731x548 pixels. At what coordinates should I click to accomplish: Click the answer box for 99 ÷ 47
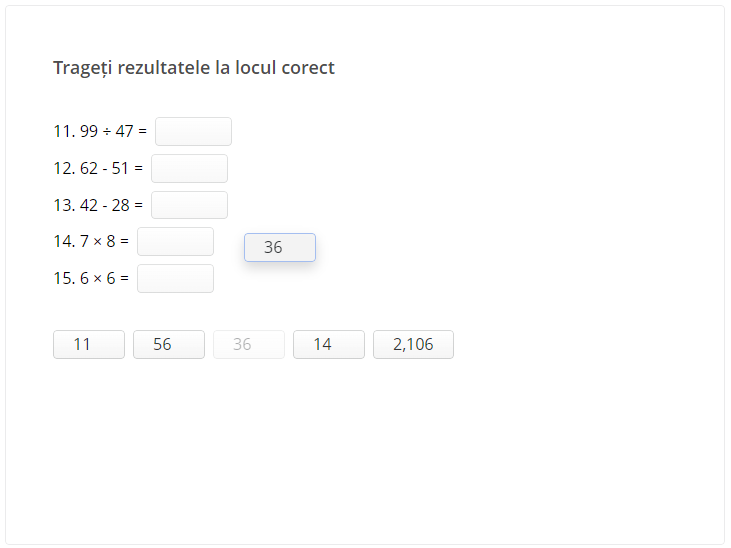pos(193,131)
